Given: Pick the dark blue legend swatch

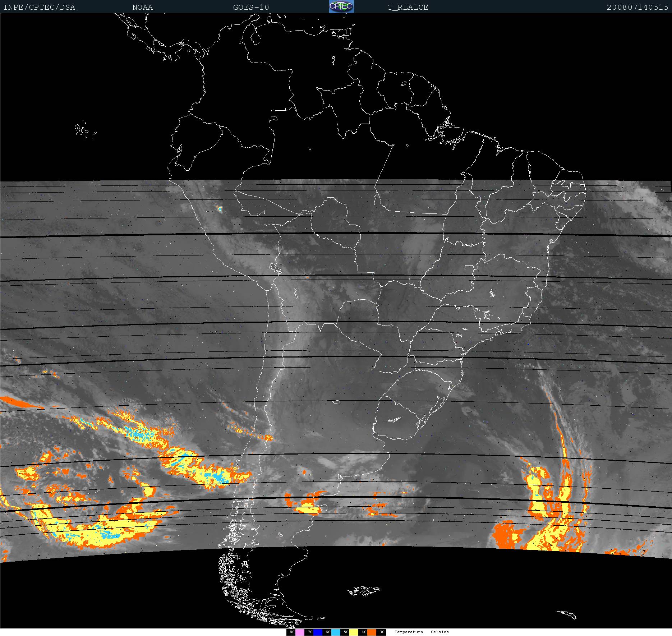Looking at the screenshot, I should tap(318, 632).
